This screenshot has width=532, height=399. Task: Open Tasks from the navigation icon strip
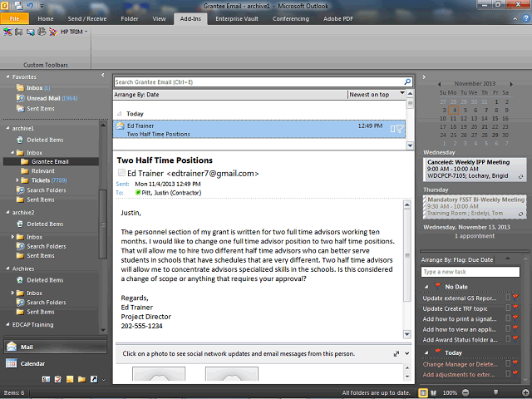(x=58, y=379)
